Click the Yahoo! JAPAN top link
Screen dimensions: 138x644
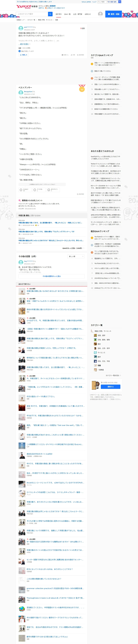click(x=86, y=2)
